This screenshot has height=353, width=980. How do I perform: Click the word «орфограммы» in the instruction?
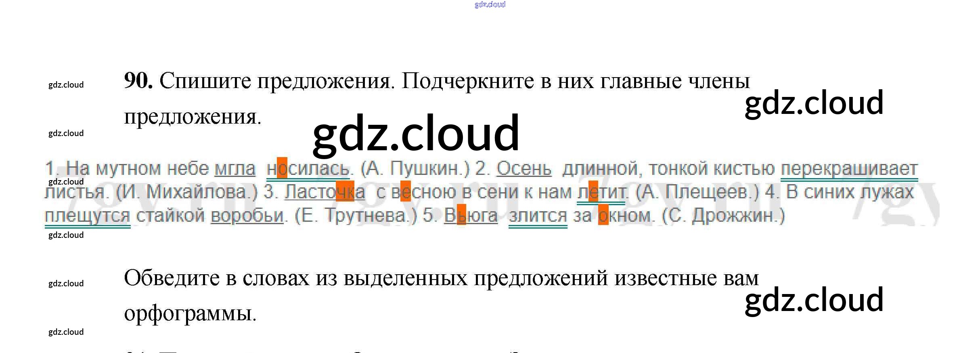tap(190, 313)
